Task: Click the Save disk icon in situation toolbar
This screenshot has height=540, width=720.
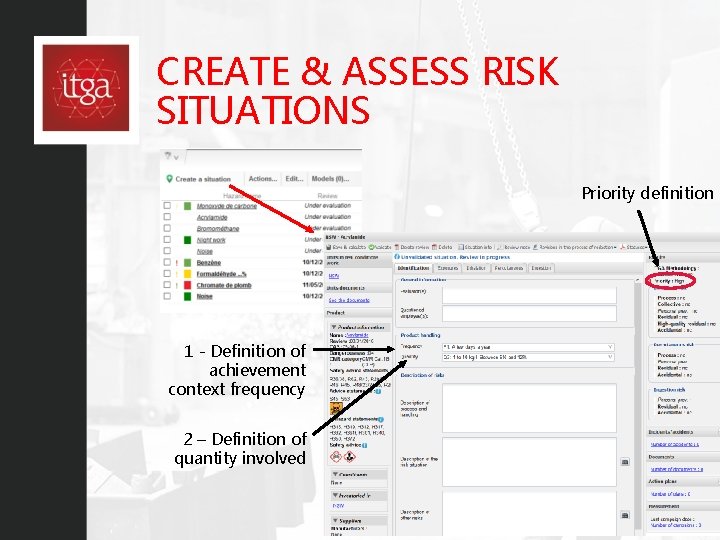Action: click(329, 247)
